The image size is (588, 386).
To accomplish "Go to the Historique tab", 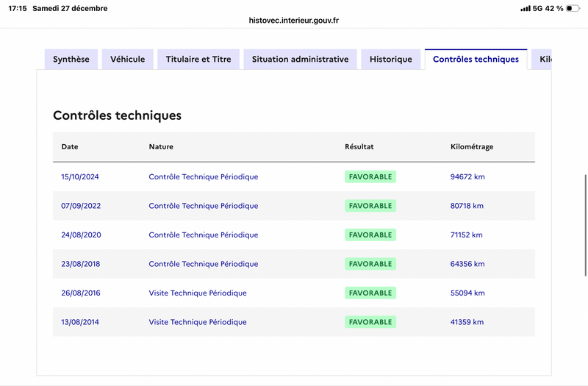I will pos(391,60).
